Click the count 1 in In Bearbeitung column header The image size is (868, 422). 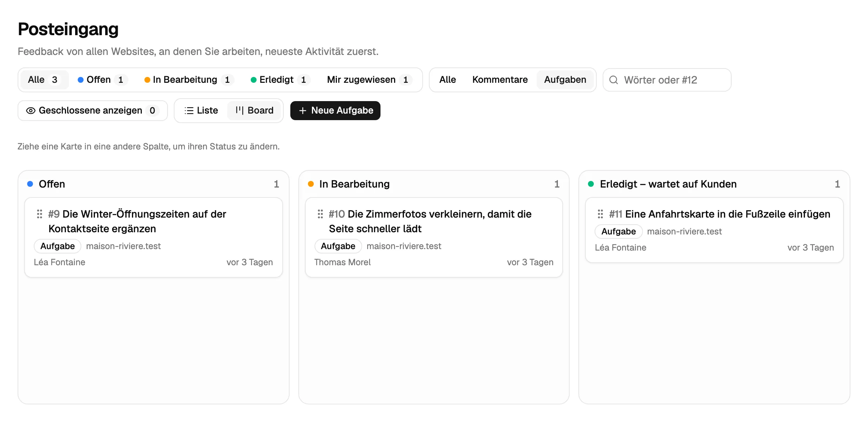pos(557,184)
